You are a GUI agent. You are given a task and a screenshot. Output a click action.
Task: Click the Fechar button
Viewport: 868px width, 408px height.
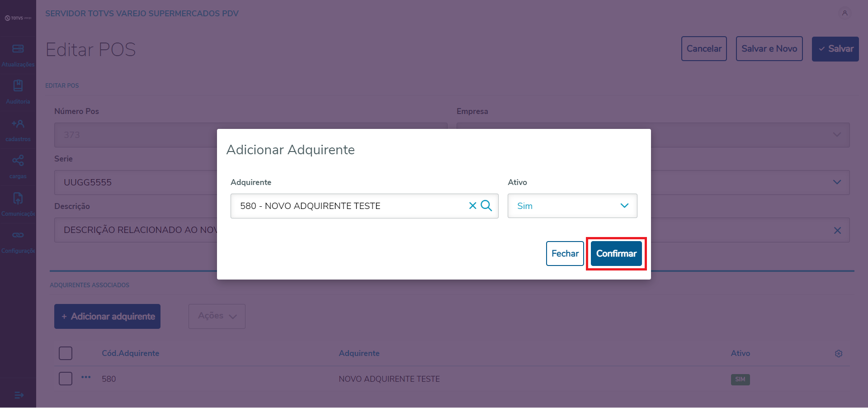point(565,254)
